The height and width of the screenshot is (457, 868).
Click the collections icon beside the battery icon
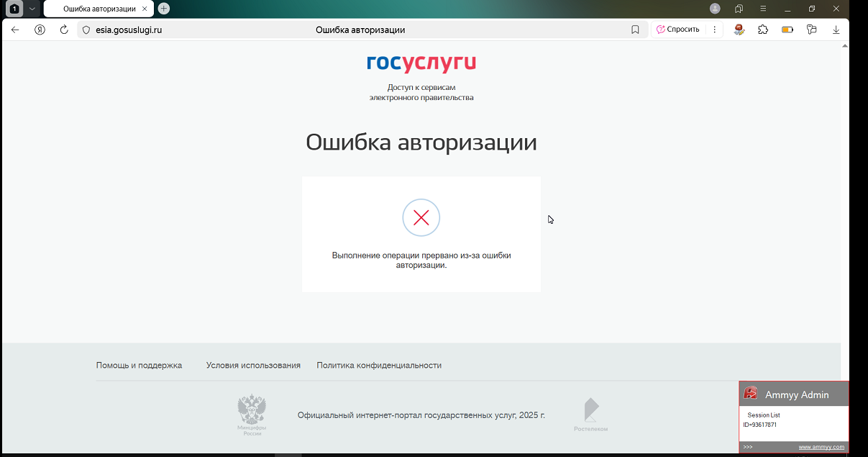pyautogui.click(x=811, y=30)
